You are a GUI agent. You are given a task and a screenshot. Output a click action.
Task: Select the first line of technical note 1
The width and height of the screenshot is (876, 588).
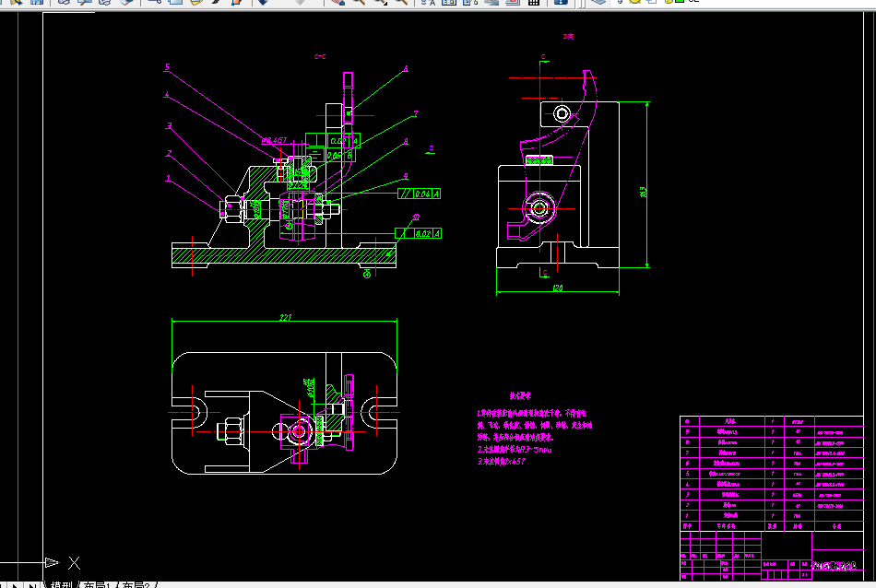(531, 413)
